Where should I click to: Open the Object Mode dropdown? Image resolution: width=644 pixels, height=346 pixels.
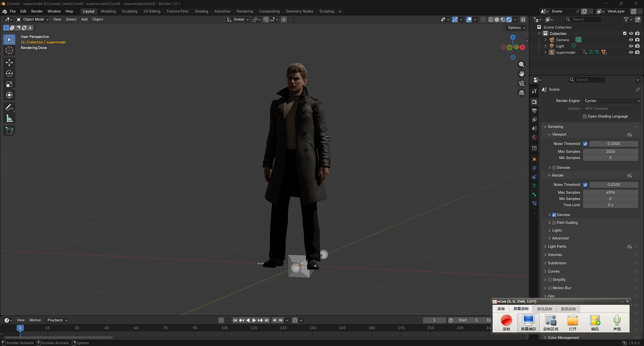coord(33,19)
